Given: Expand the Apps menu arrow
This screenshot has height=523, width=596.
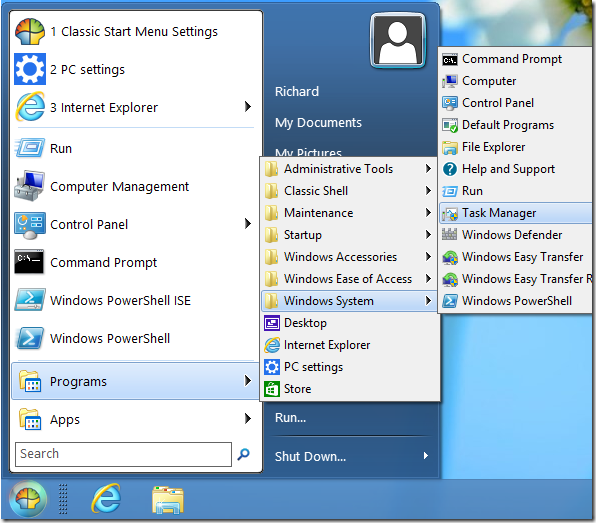Looking at the screenshot, I should [248, 419].
